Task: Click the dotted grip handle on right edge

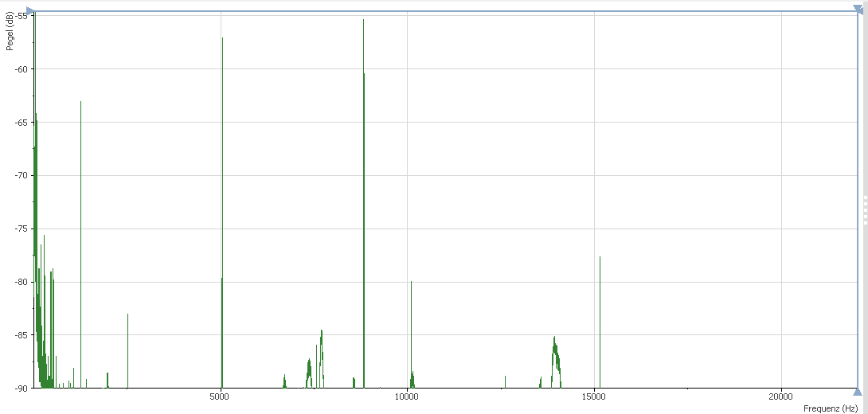Action: [x=866, y=209]
